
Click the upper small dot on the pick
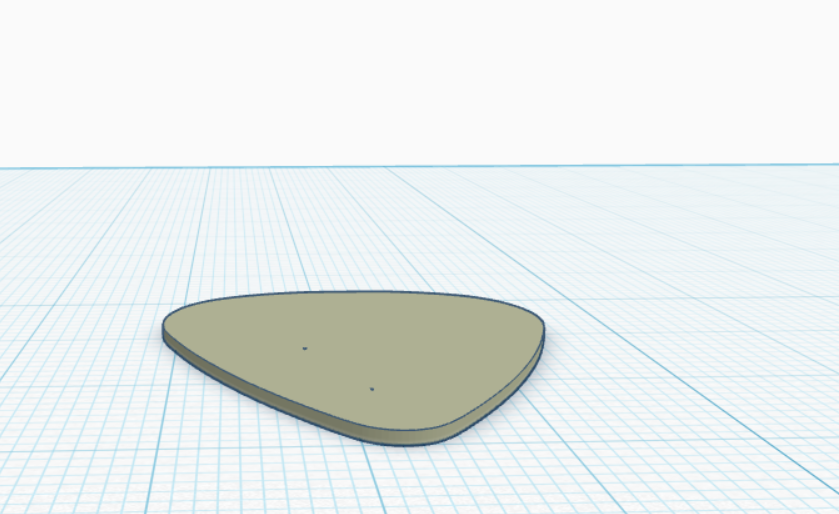click(305, 348)
